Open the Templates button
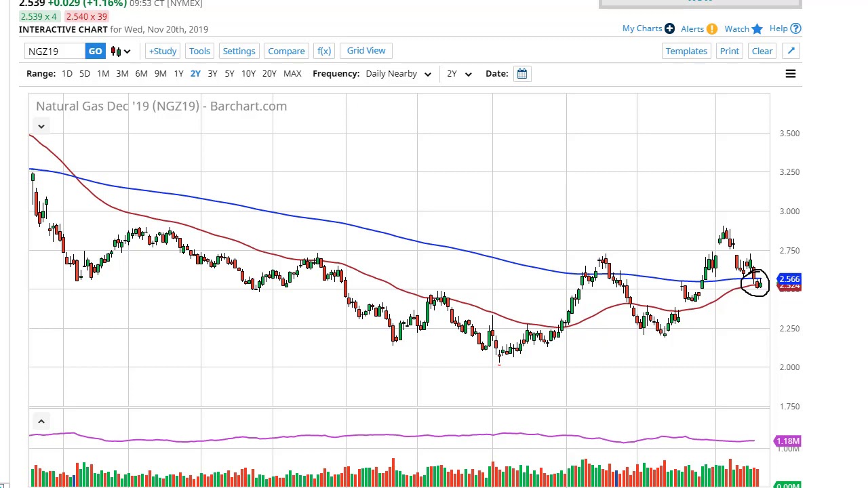 click(686, 51)
